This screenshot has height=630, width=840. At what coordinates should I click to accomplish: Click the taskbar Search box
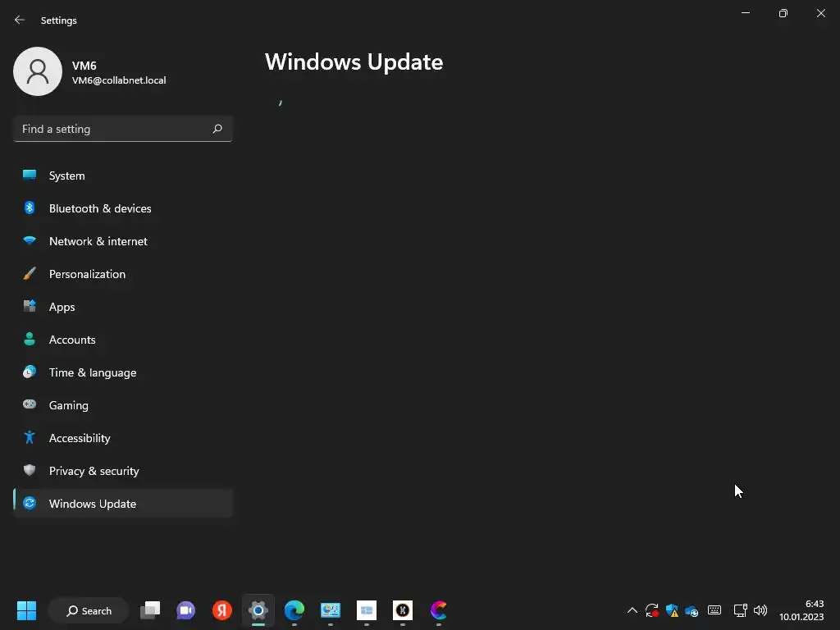[x=89, y=610]
